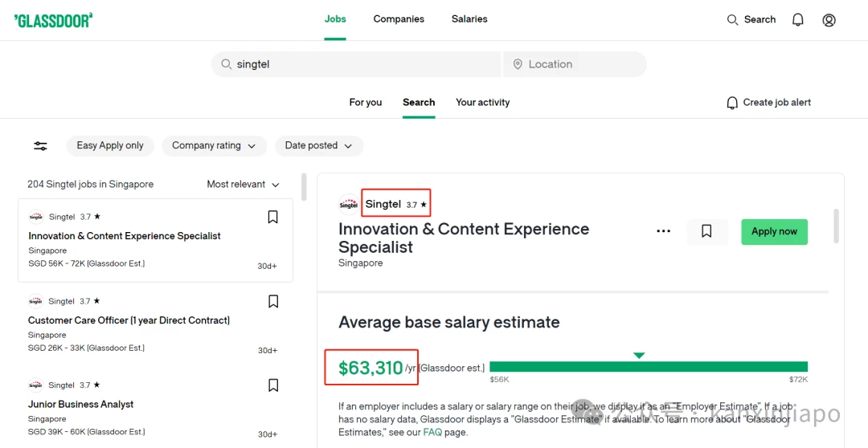Open the notifications bell icon
Screen dimensions: 868x448
(798, 20)
